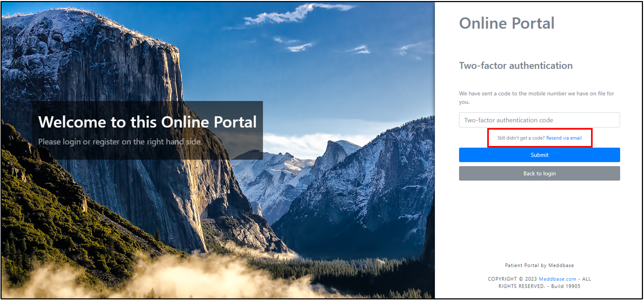Select the 'We have sent a code' message
This screenshot has height=301, width=644.
point(536,98)
